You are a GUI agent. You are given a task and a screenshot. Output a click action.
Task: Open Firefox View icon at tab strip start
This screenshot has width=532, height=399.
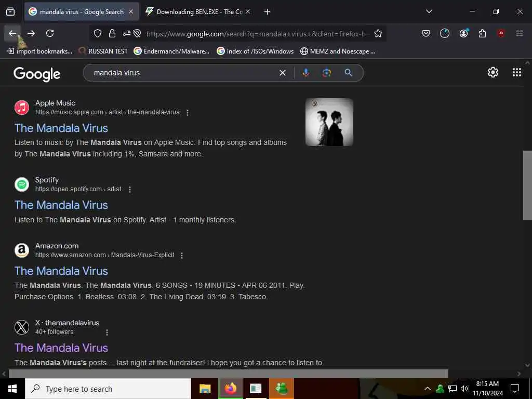click(10, 12)
